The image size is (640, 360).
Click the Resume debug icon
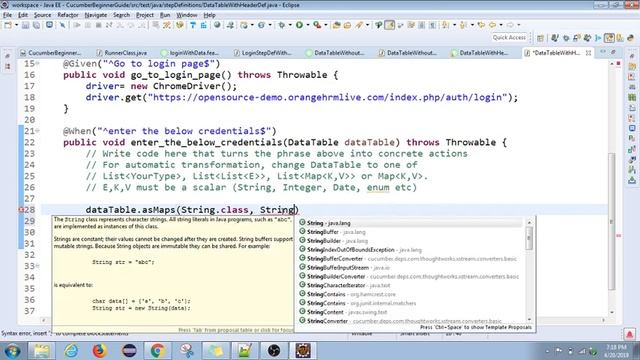76,25
